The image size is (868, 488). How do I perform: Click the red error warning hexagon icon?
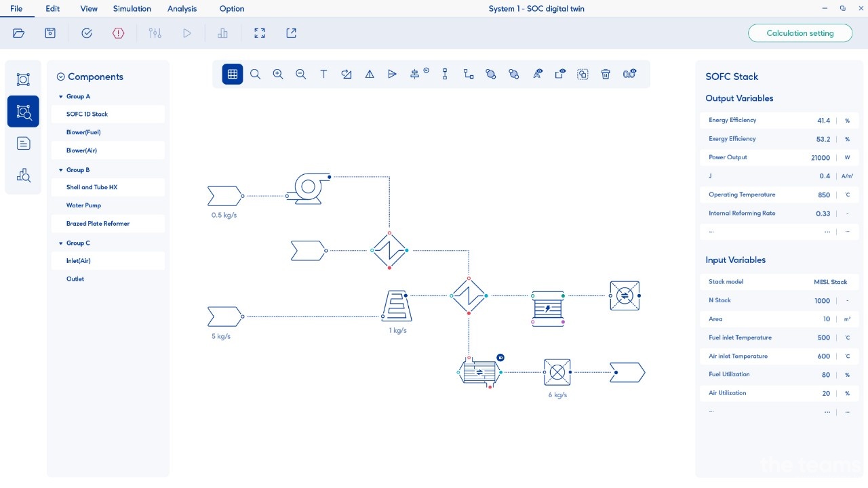(x=119, y=33)
